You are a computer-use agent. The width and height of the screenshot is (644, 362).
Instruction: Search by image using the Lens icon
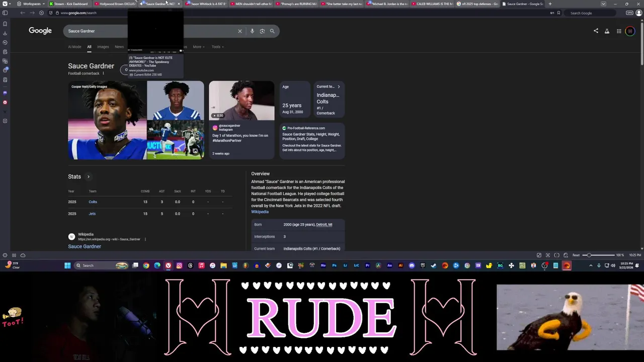click(262, 31)
